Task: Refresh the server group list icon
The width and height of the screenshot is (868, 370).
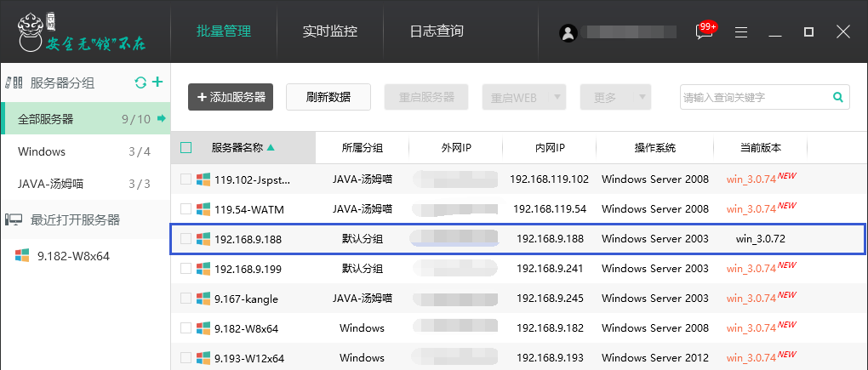Action: click(140, 83)
